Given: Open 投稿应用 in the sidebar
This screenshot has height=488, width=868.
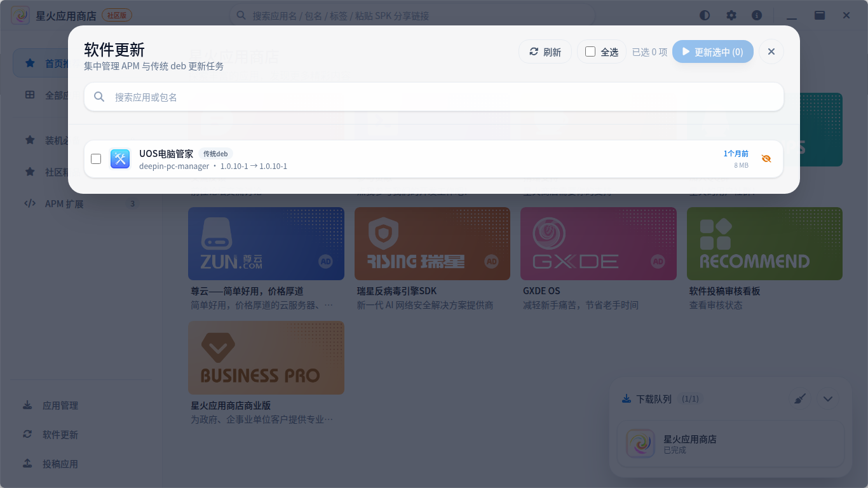Looking at the screenshot, I should [81, 464].
